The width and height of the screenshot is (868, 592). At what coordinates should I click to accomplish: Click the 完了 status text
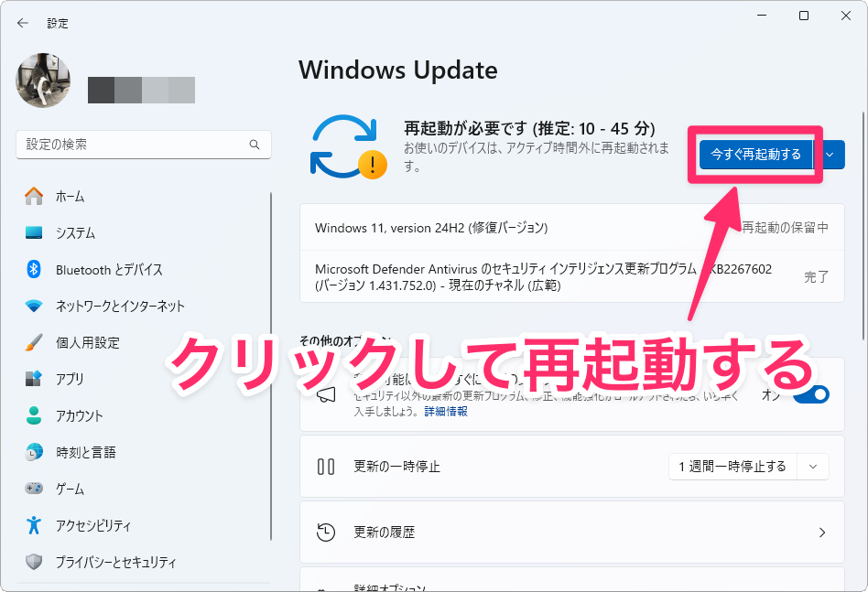click(x=817, y=276)
